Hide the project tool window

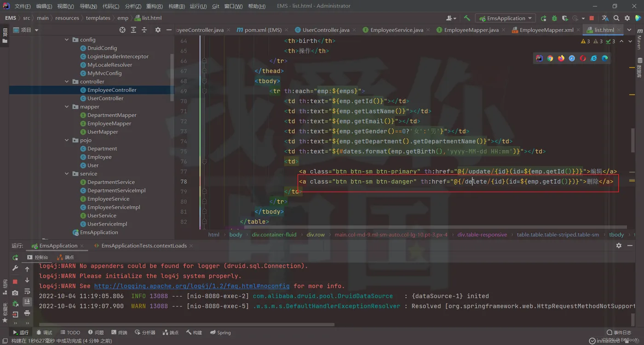pyautogui.click(x=169, y=30)
